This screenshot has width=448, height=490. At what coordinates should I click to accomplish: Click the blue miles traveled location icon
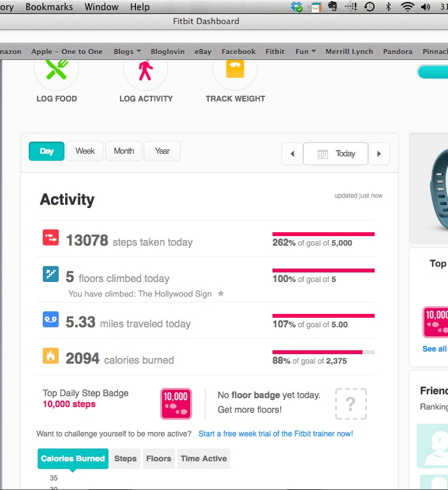50,319
